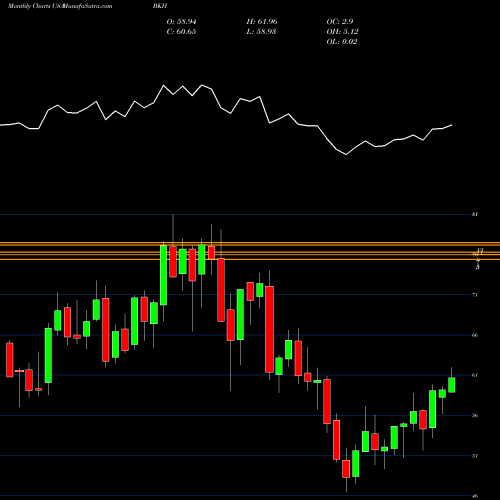Click the 81 price axis label
500x500 pixels.
(x=475, y=214)
